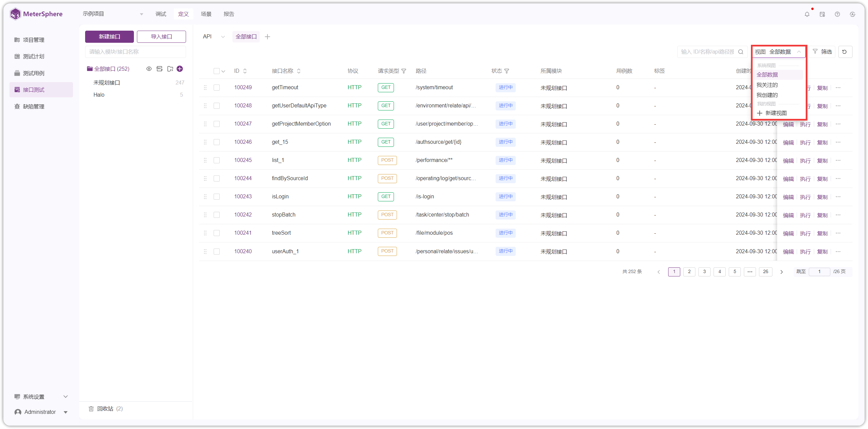This screenshot has height=429, width=868.
Task: Open the notifications bell icon
Action: 807,14
